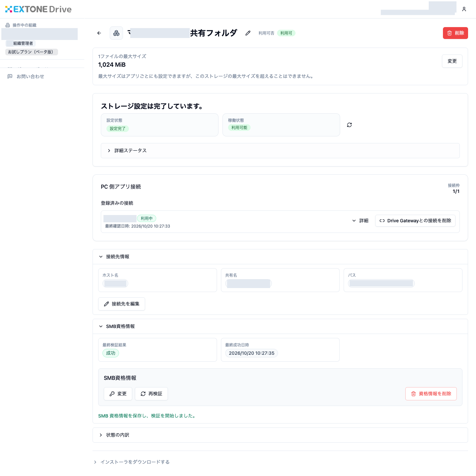The width and height of the screenshot is (476, 476).
Task: Open お問い合わせ in the sidebar
Action: tap(26, 76)
